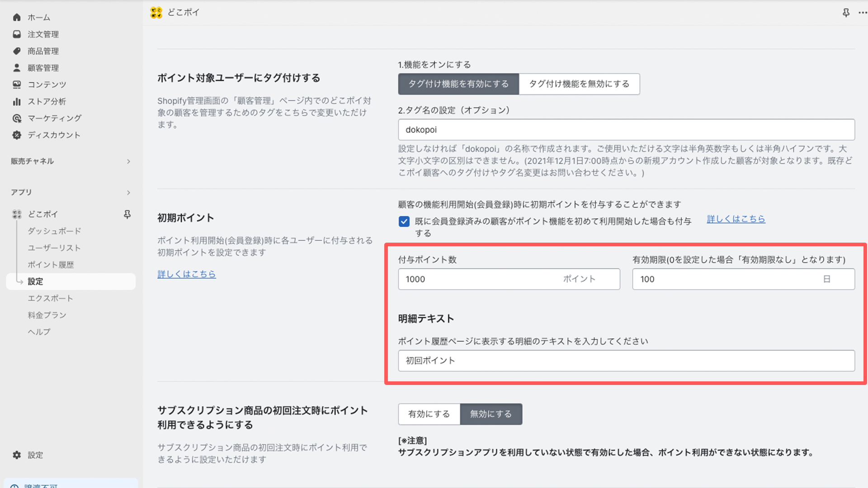This screenshot has width=868, height=488.
Task: Click the 注文管理 inbox icon
Action: [x=17, y=34]
